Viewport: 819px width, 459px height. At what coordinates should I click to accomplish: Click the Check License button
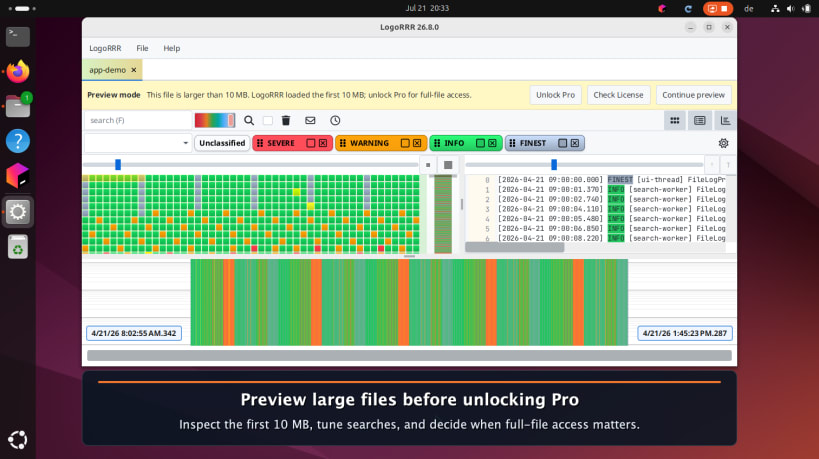point(618,95)
